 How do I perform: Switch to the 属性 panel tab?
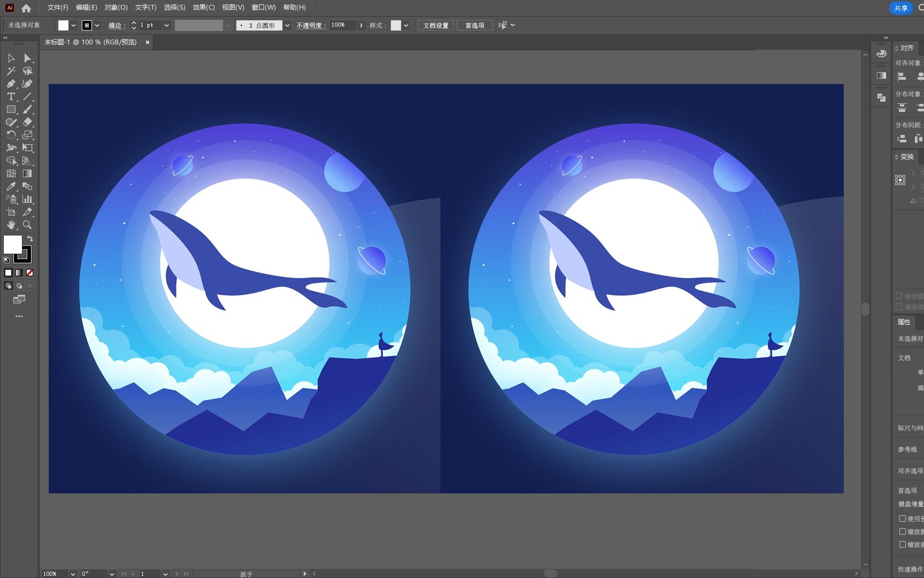click(x=904, y=322)
